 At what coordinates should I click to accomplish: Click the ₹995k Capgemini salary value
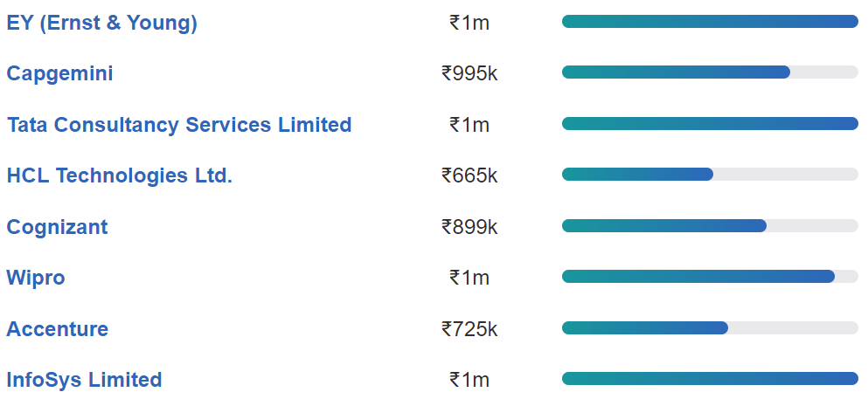coord(469,73)
